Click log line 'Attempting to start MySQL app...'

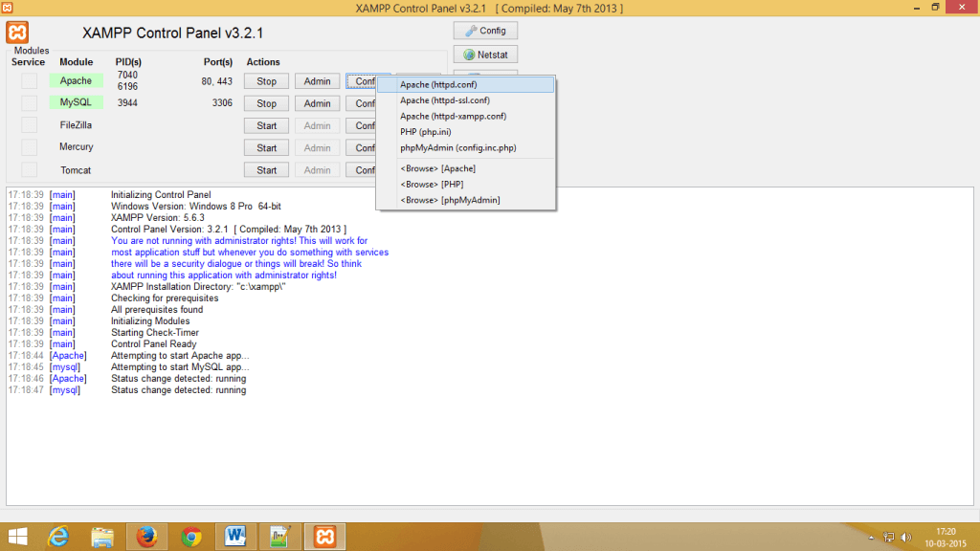coord(180,367)
